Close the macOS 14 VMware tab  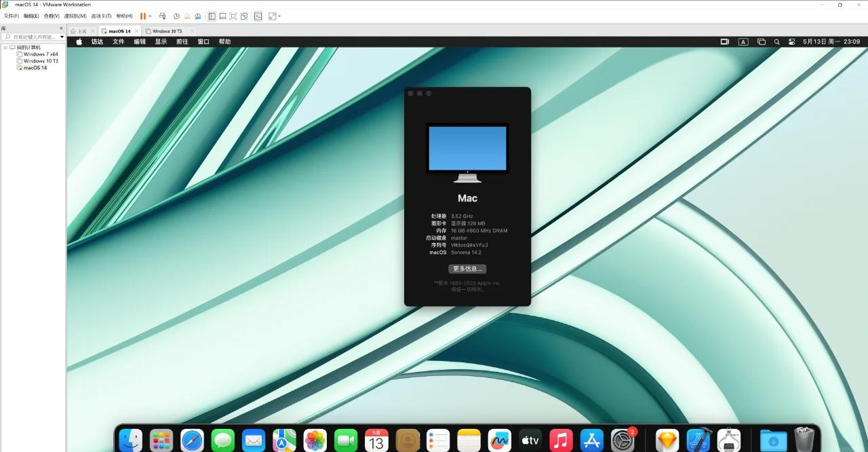tap(136, 31)
